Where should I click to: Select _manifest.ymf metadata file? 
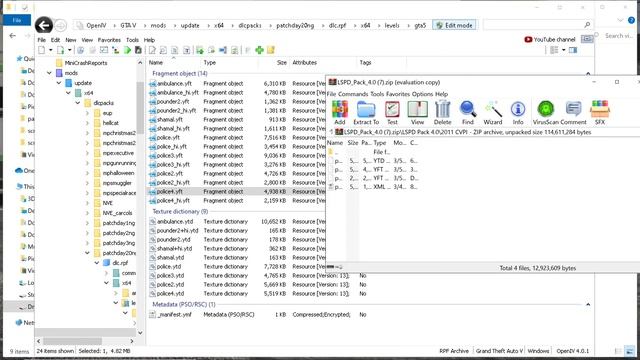(170, 314)
